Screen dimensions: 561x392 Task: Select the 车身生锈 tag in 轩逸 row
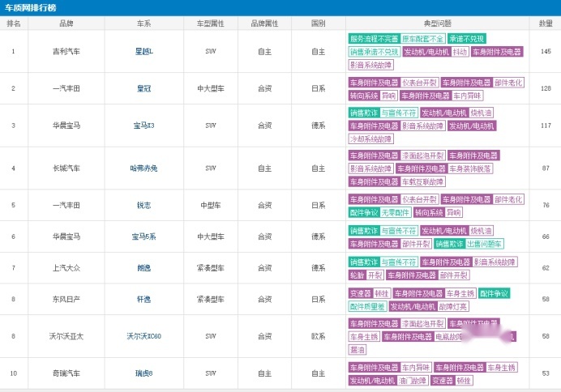460,293
